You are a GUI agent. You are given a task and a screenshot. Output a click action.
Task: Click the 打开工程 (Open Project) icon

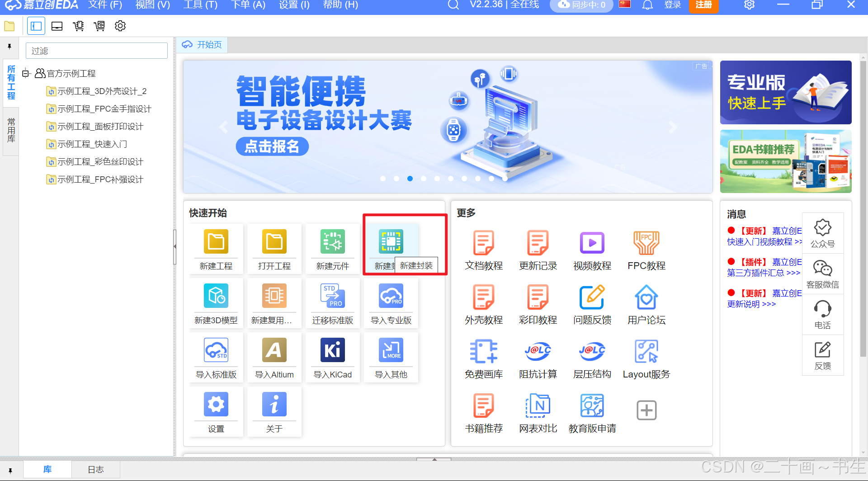[x=274, y=242]
